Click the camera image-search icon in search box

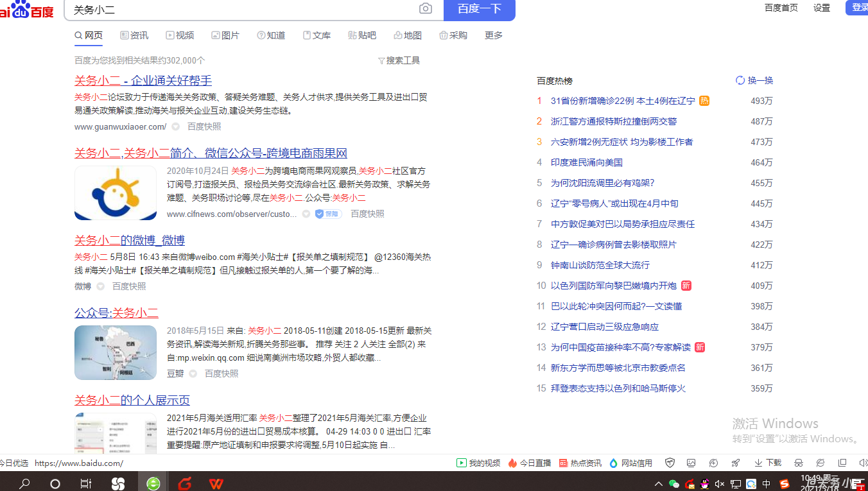tap(426, 8)
